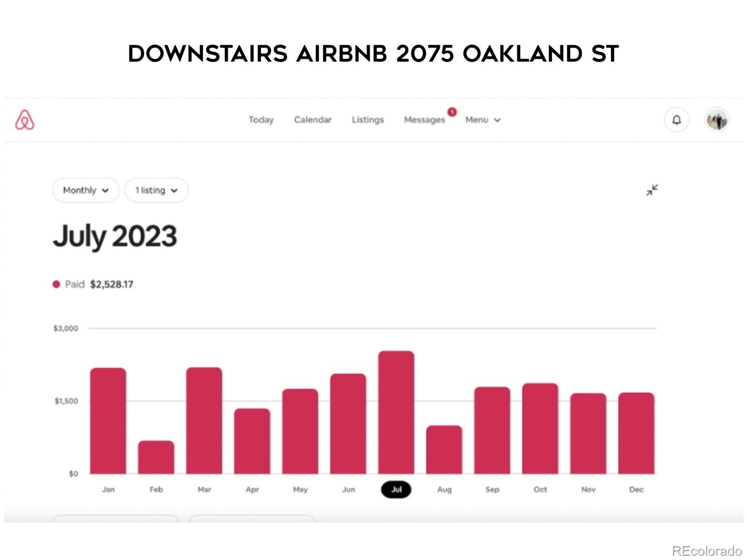
Task: Click the Paid red legend dot
Action: point(56,284)
